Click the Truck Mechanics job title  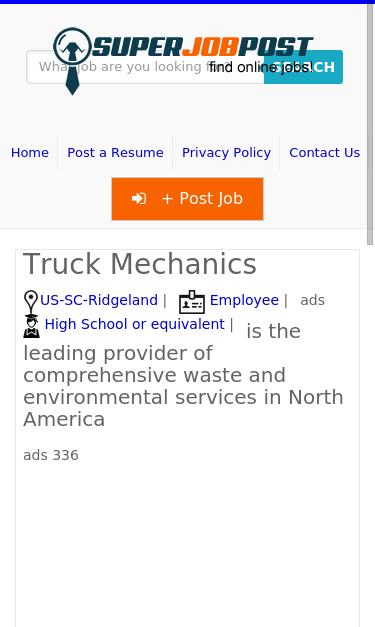140,264
